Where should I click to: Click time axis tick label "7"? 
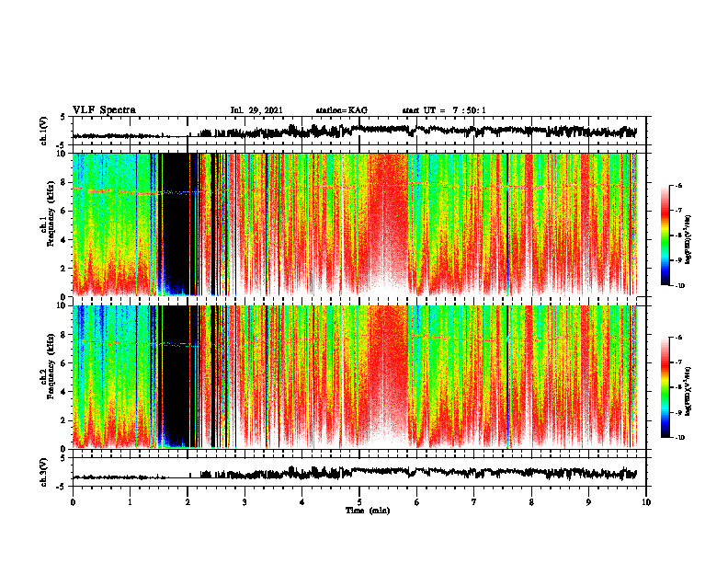474,502
